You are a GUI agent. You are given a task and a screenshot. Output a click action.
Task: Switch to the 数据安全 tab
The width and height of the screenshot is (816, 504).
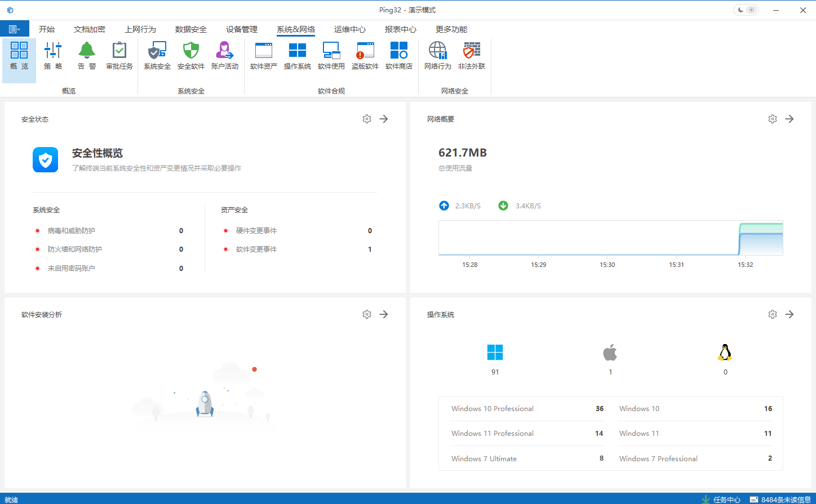click(191, 29)
